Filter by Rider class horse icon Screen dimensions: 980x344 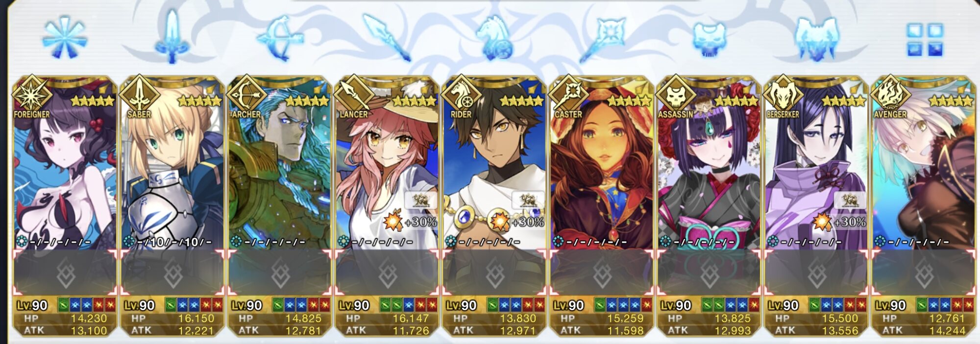[494, 38]
